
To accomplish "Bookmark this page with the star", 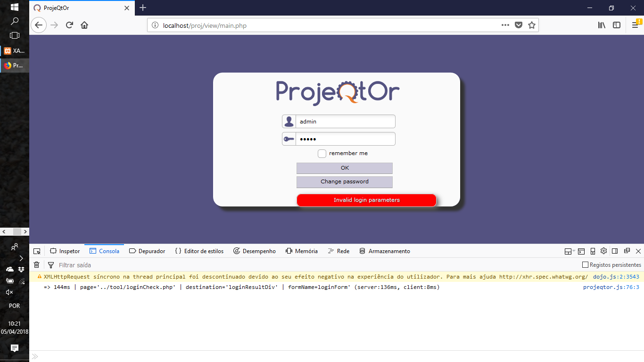I will pos(532,25).
